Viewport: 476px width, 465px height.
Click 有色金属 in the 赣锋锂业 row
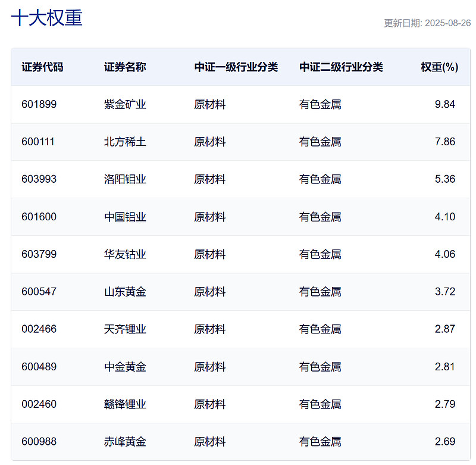tap(320, 404)
